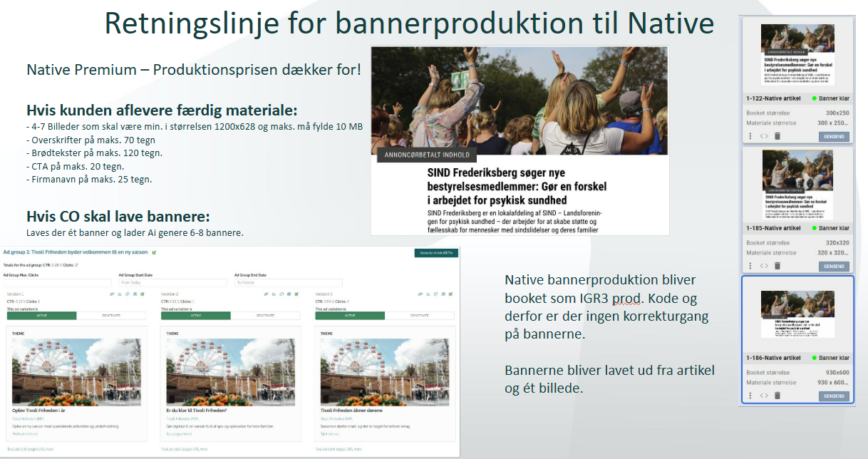Click the booked size value 300x250

point(837,113)
